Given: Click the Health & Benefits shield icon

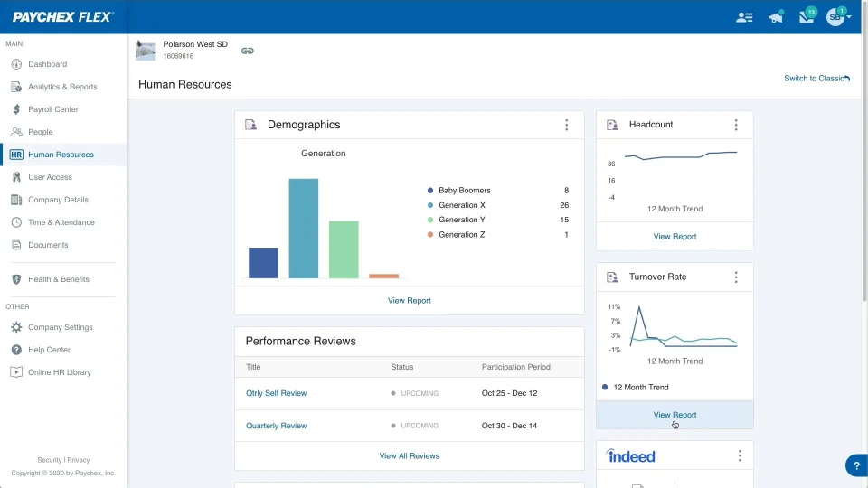Looking at the screenshot, I should click(x=16, y=279).
